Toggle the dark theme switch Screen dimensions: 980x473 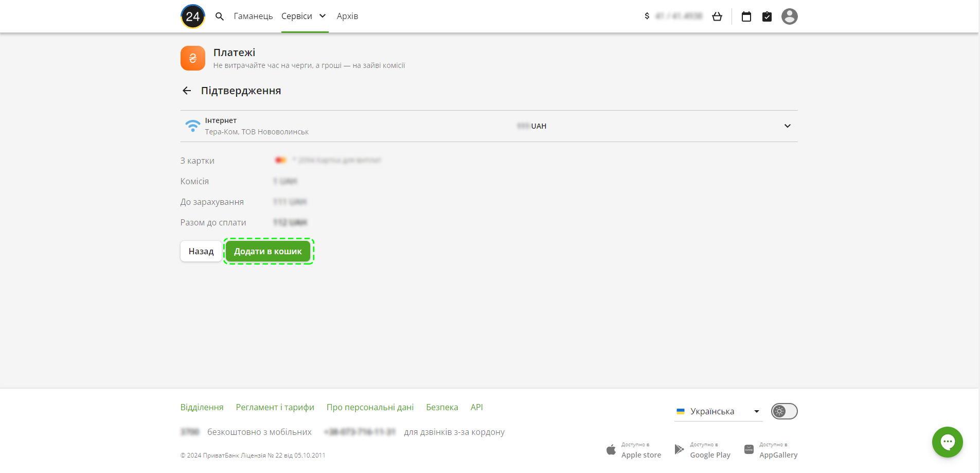(x=785, y=411)
